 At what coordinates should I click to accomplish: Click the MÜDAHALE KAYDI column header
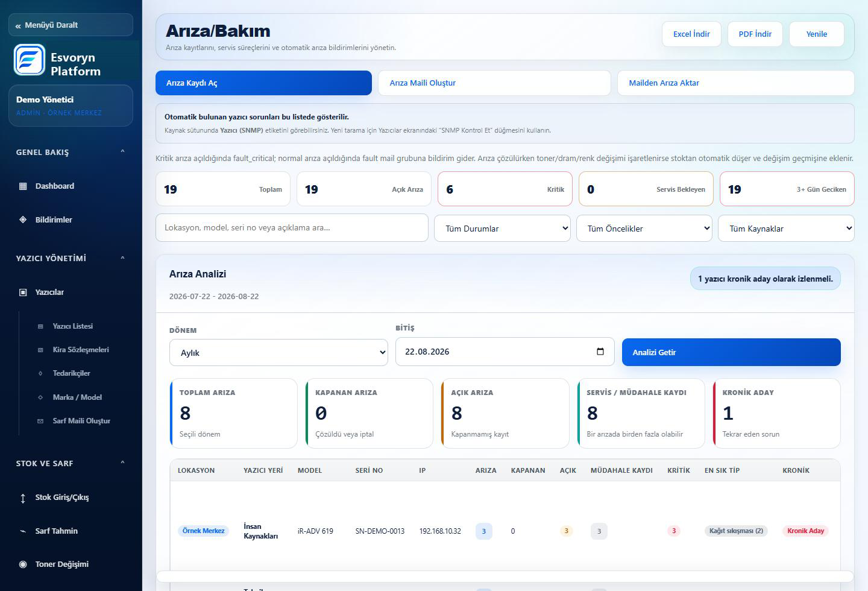coord(621,470)
